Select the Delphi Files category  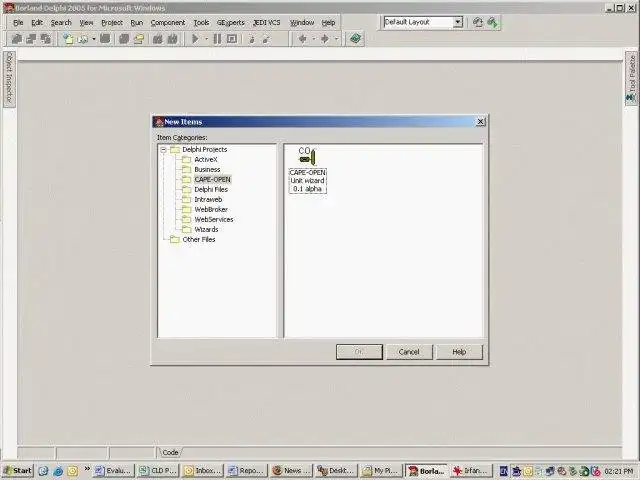pyautogui.click(x=211, y=190)
